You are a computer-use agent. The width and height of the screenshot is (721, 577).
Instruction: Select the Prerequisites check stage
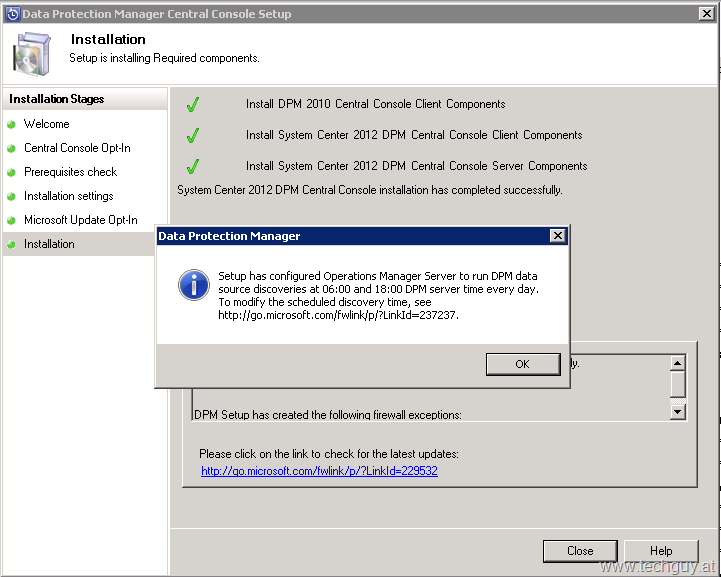pos(70,171)
